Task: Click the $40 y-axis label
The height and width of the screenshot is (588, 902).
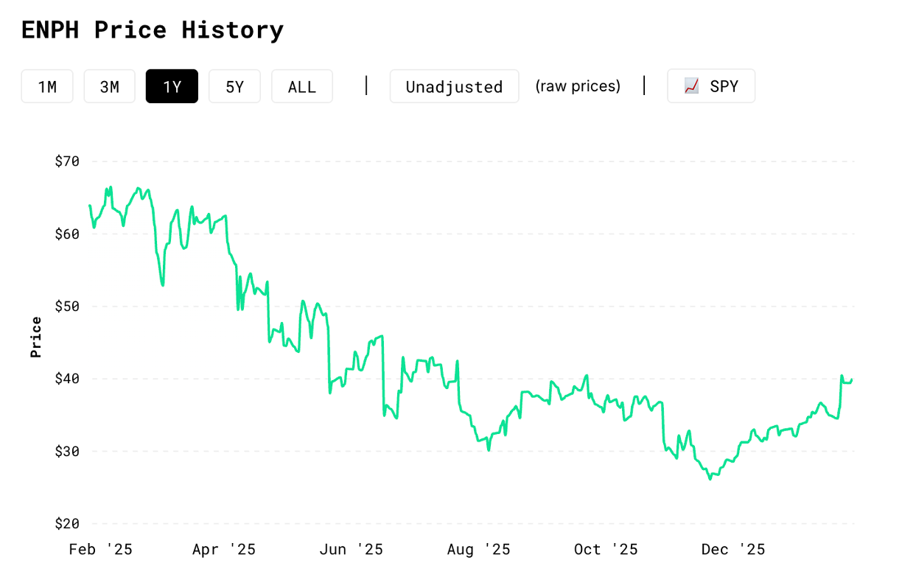Action: click(x=67, y=379)
